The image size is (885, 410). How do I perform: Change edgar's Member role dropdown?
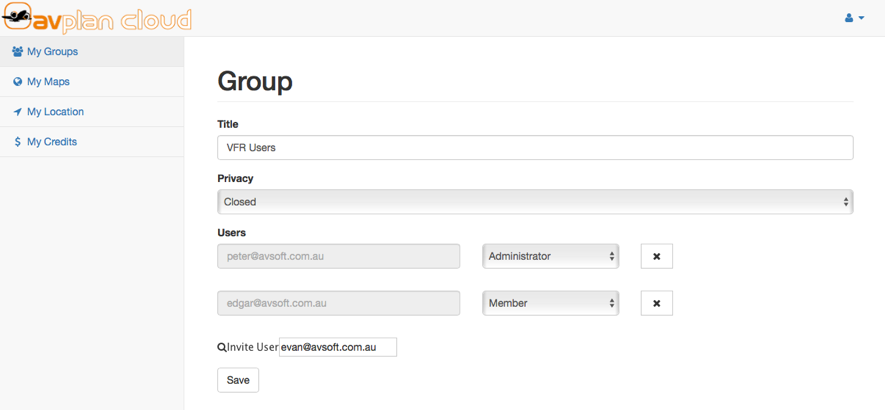coord(550,303)
